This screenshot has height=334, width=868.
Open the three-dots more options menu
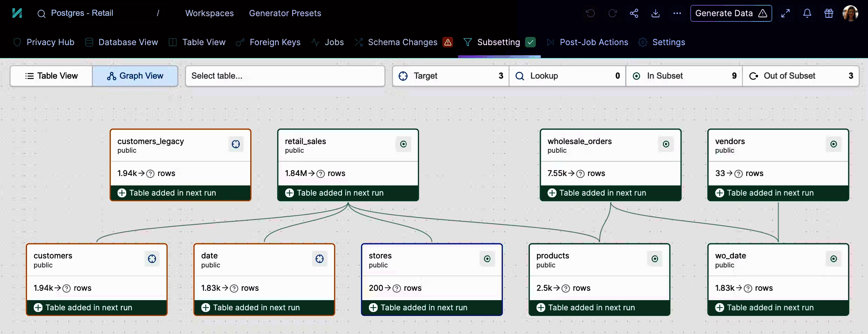677,14
